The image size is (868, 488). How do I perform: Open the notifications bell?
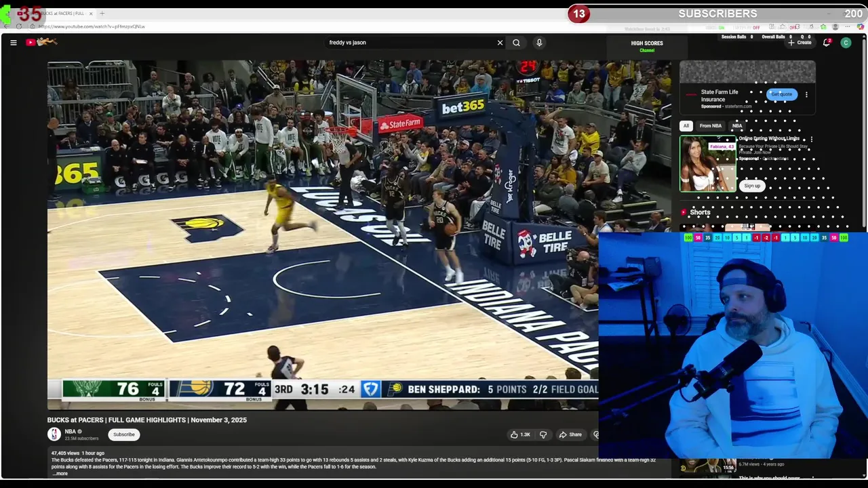coord(827,43)
